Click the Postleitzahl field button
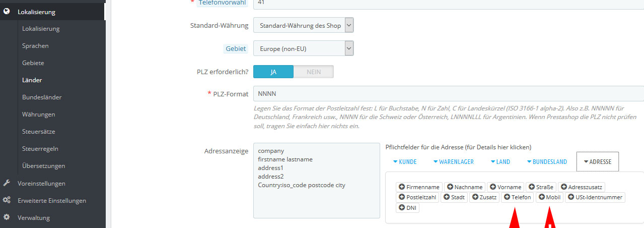Screen dimensions: 644x228 point(417,197)
